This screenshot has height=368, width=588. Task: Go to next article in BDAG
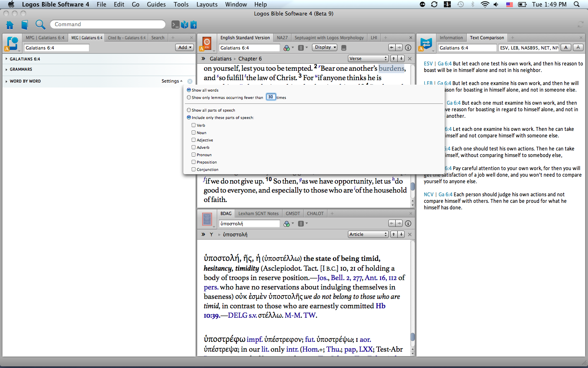[x=401, y=234]
